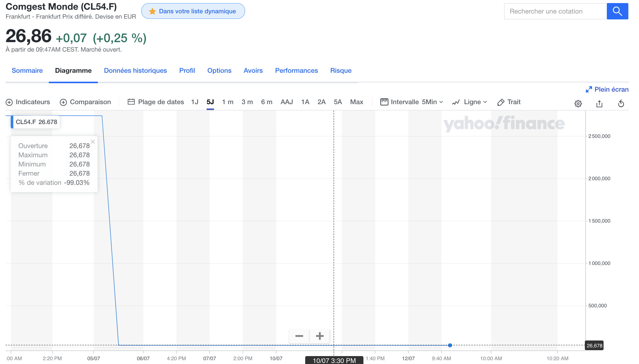639x364 pixels.
Task: Select the 6 m range
Action: coord(267,102)
